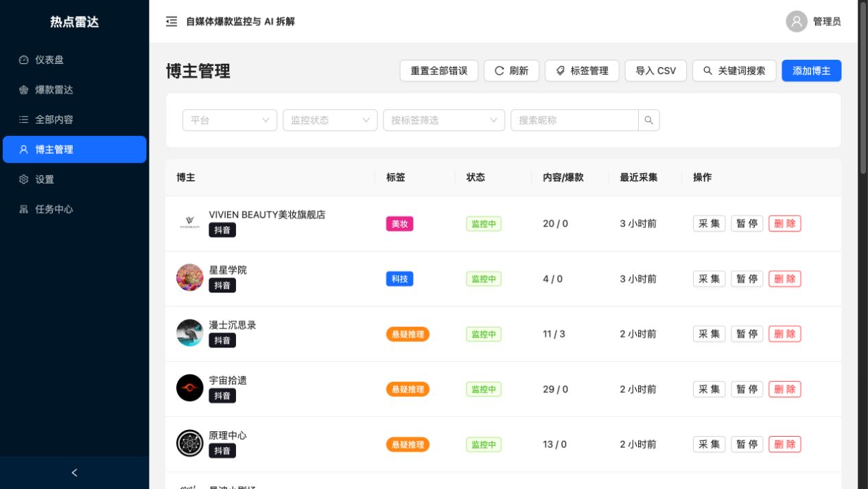Image resolution: width=868 pixels, height=489 pixels.
Task: Click the 管理员 user avatar icon
Action: pyautogui.click(x=797, y=21)
